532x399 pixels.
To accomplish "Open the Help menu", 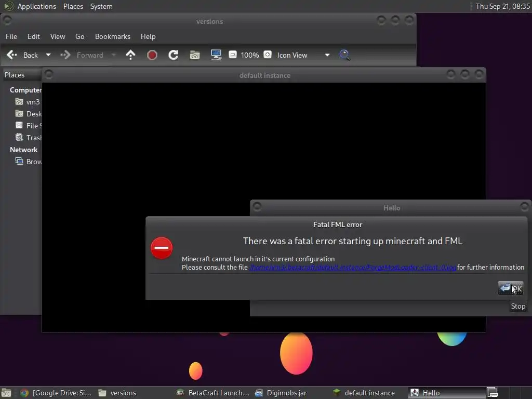I will click(148, 36).
